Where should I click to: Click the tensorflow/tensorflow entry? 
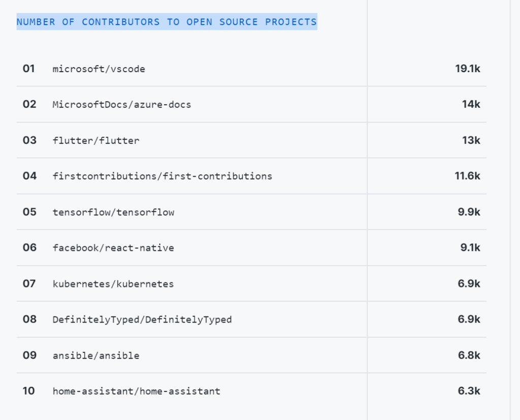tap(113, 212)
